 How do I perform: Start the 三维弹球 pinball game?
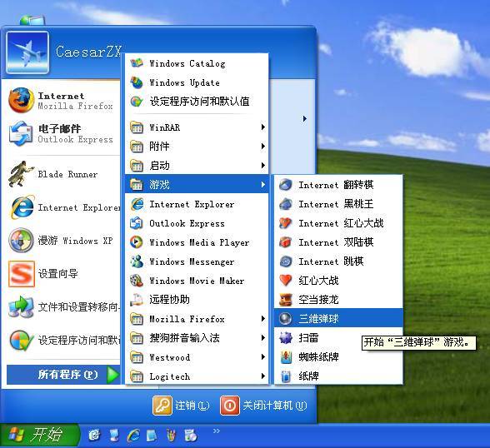coord(338,318)
